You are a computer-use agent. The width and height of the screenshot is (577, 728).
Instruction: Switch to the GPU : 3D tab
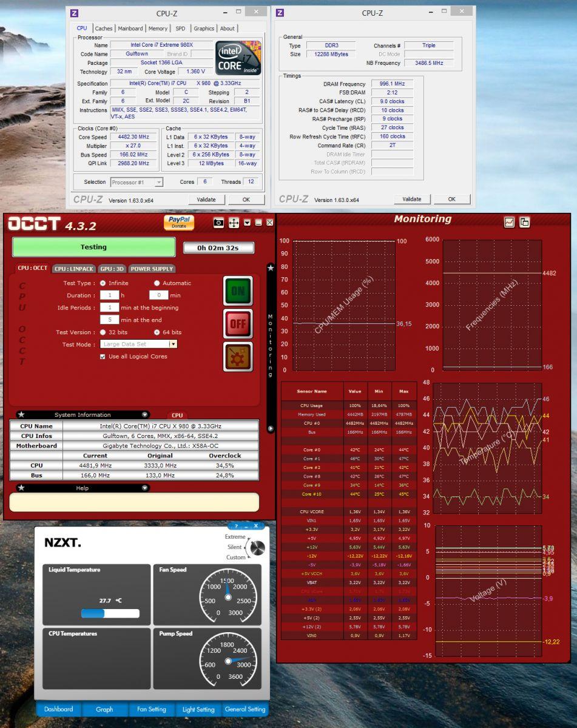click(x=112, y=269)
